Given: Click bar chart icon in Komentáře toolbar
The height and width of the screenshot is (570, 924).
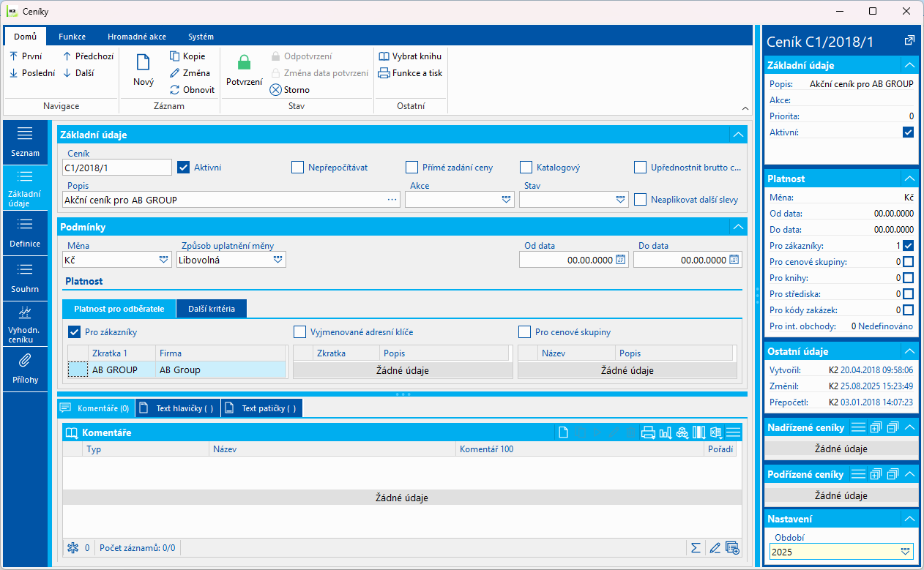Looking at the screenshot, I should pos(665,432).
